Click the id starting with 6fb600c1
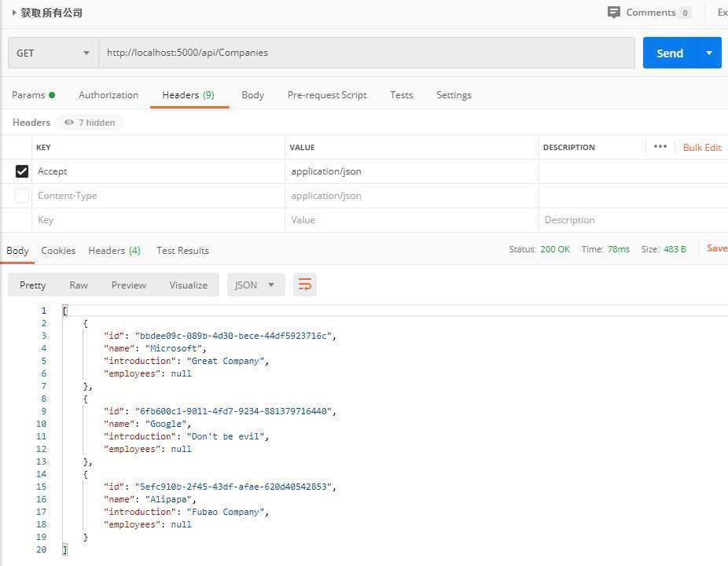The height and width of the screenshot is (566, 728). click(x=233, y=411)
